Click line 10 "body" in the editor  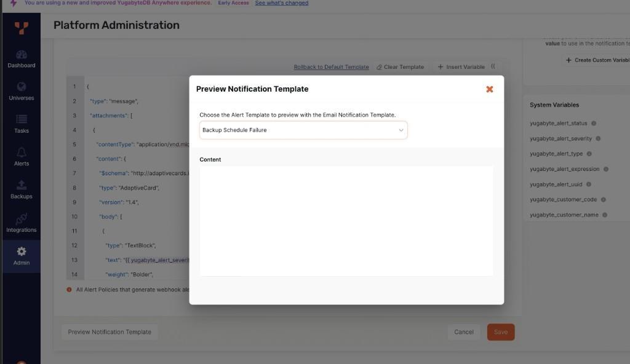(x=111, y=217)
